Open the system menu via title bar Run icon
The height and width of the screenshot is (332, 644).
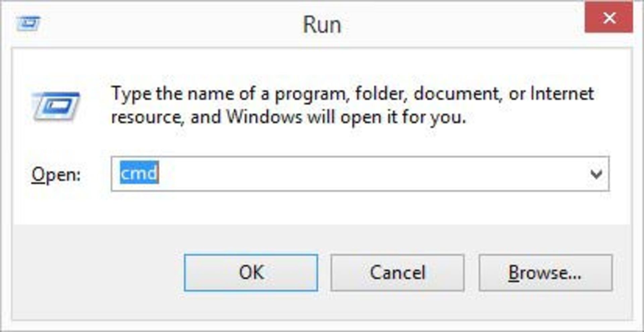pyautogui.click(x=28, y=24)
